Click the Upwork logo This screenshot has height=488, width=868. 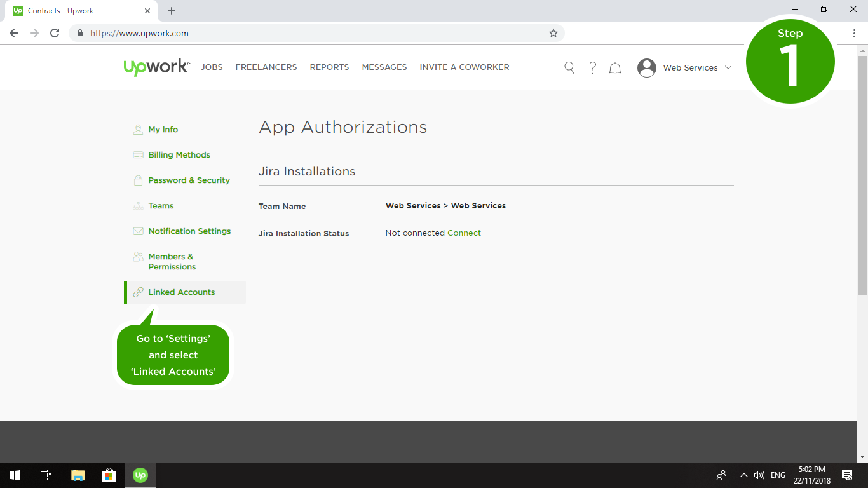point(156,67)
